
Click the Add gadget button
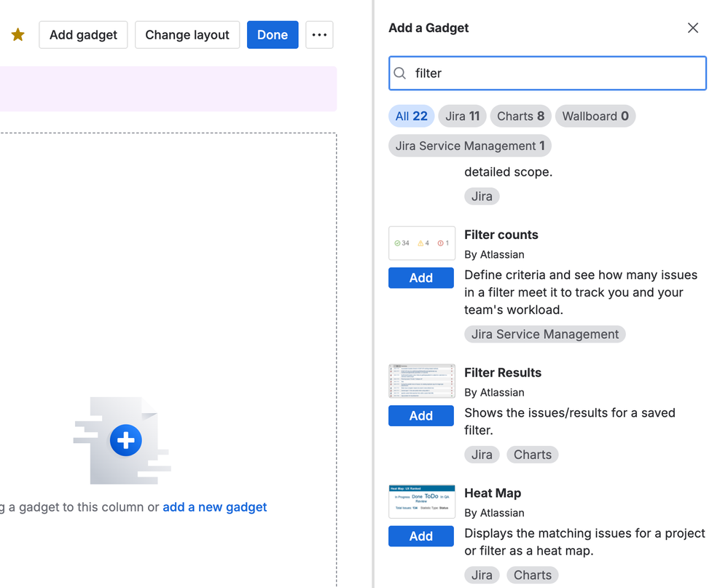(x=84, y=35)
